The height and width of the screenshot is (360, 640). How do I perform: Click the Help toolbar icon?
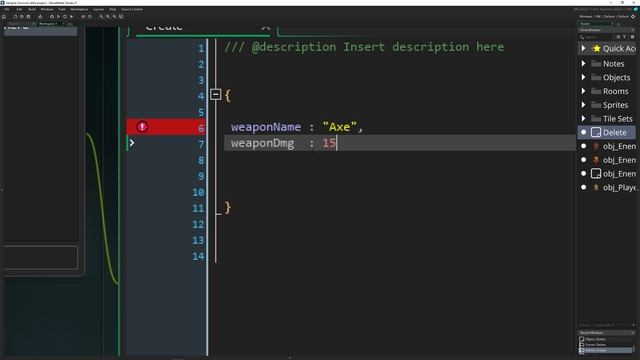[89, 16]
